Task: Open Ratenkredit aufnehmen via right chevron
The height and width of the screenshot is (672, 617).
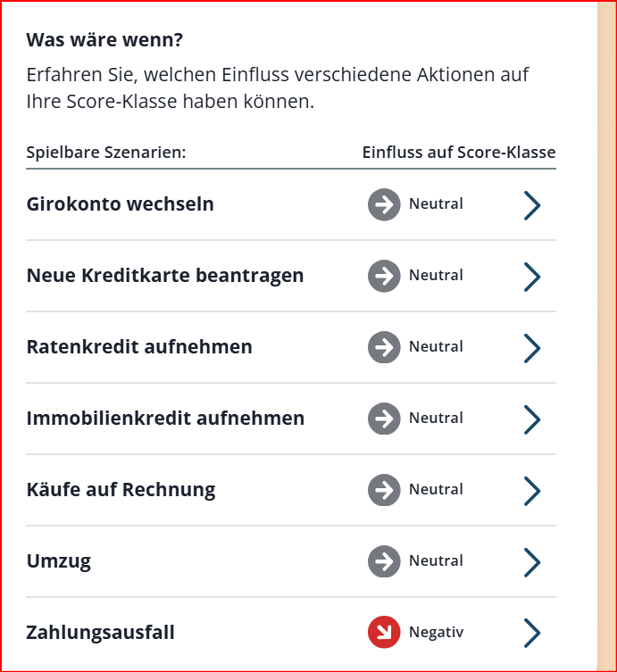Action: tap(532, 347)
